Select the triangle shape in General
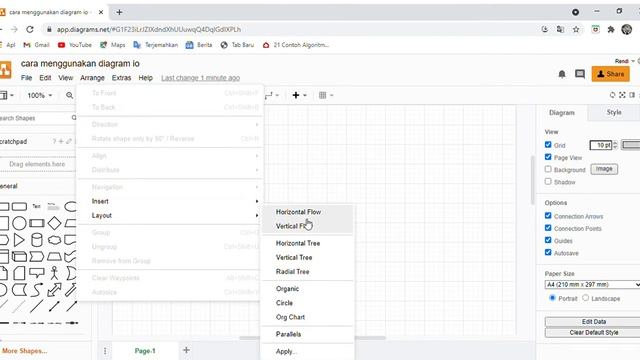Viewport: 640px width, 360px height. click(x=19, y=240)
